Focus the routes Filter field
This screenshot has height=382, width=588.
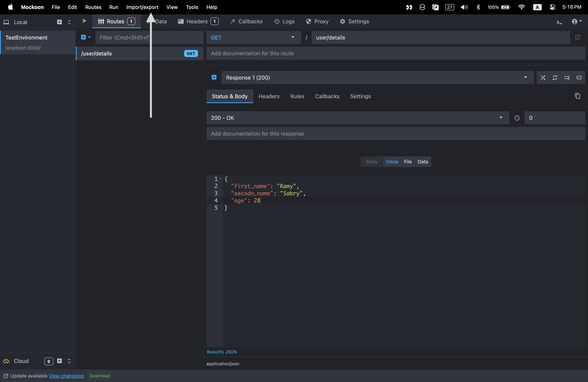(149, 38)
